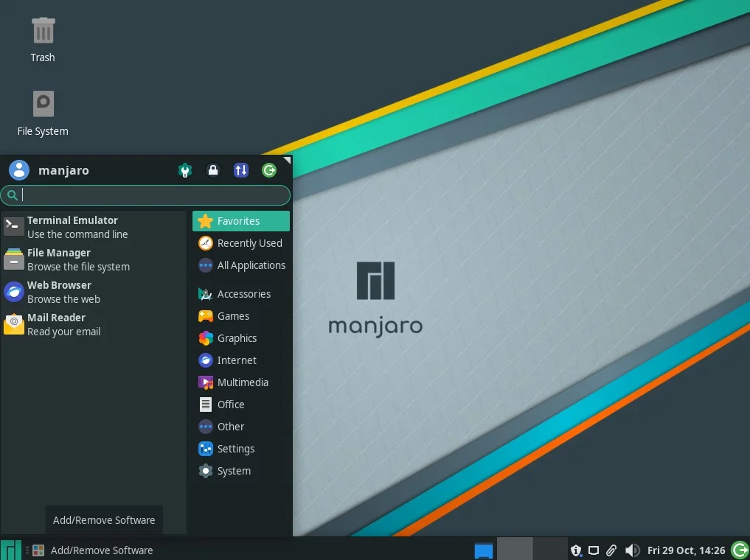Click the Manjaro menu button in taskbar
Screen dimensions: 750x560
(x=11, y=550)
